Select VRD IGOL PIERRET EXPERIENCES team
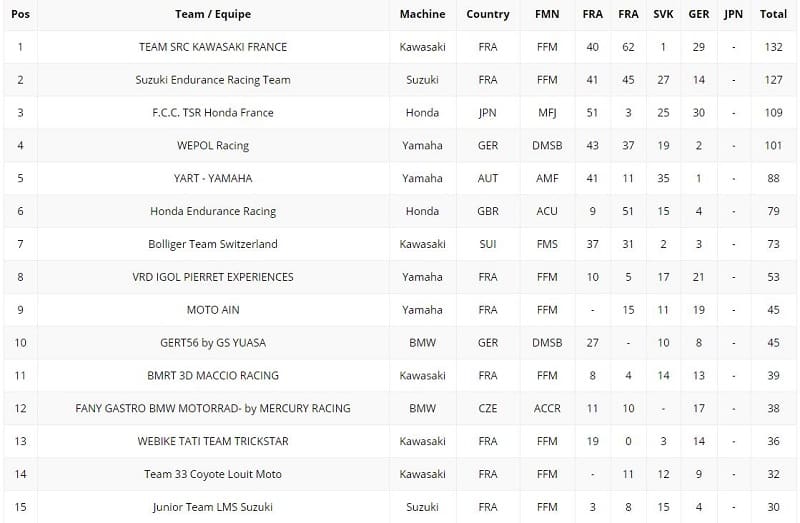This screenshot has height=523, width=800. [212, 277]
